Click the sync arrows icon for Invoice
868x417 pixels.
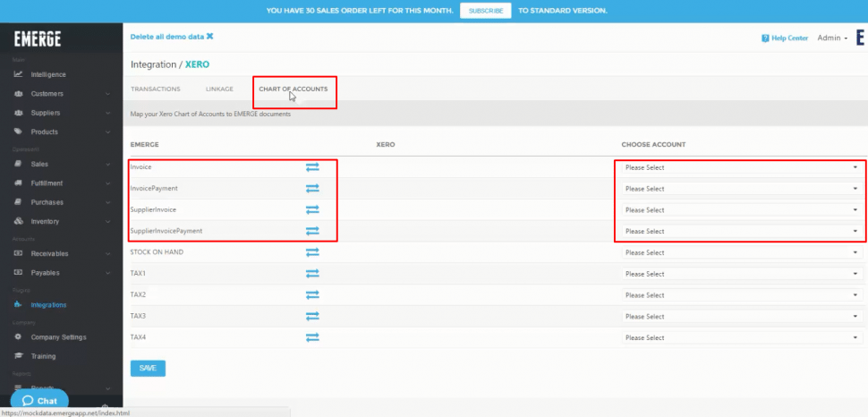coord(313,167)
